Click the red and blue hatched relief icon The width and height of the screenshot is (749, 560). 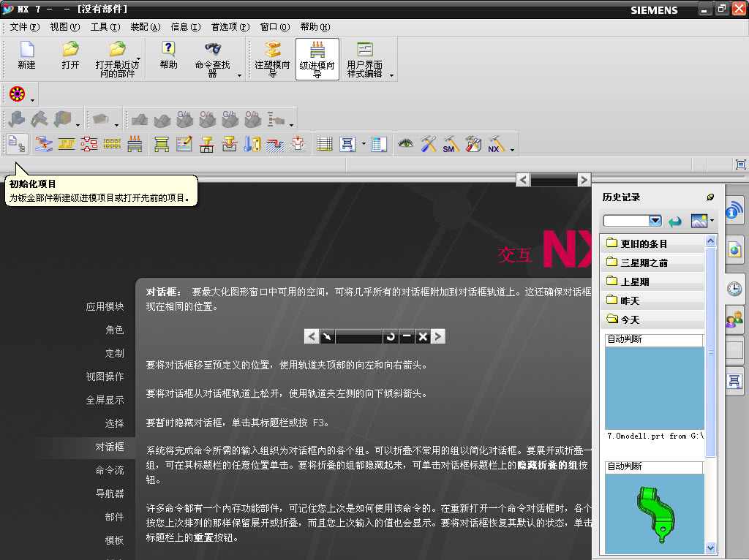[x=275, y=145]
